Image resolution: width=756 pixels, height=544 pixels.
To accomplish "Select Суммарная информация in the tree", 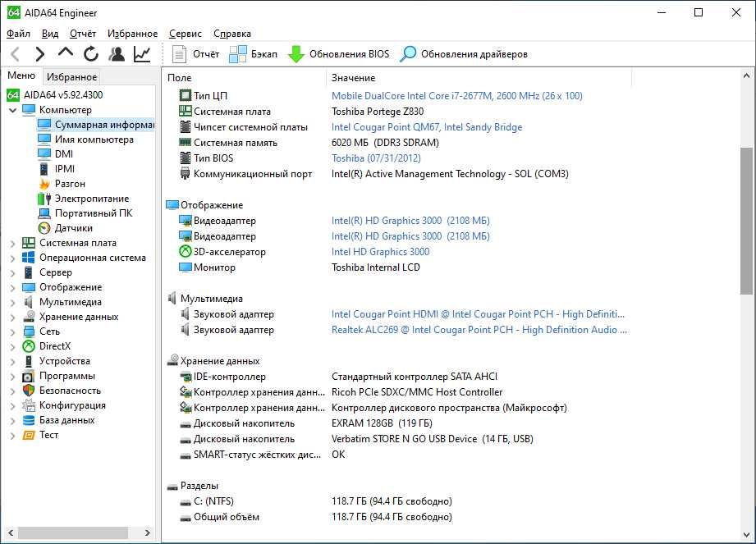I will coord(104,125).
